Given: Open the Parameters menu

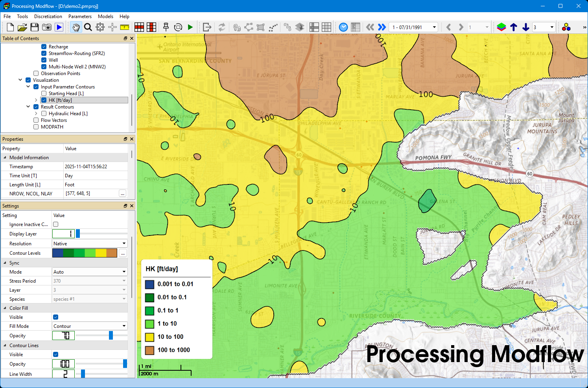Looking at the screenshot, I should pyautogui.click(x=80, y=17).
